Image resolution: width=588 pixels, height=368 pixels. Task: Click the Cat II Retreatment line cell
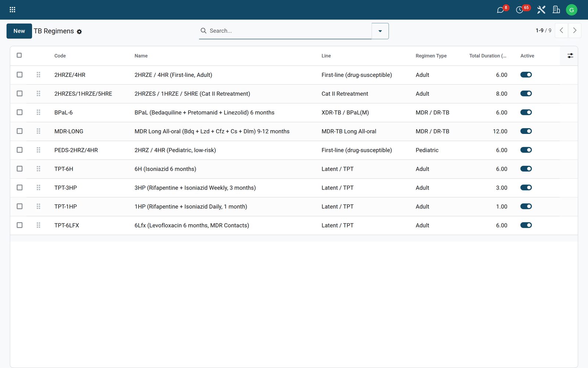(345, 94)
